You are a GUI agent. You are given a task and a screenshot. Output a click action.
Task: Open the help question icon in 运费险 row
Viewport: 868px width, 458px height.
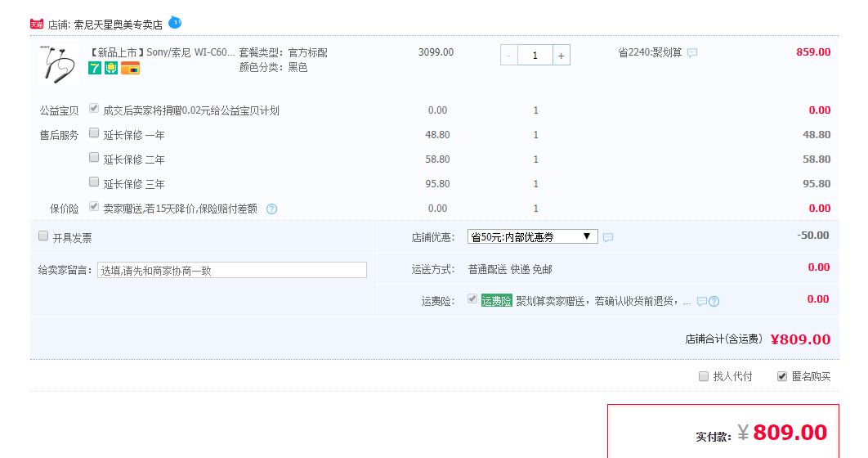point(714,301)
